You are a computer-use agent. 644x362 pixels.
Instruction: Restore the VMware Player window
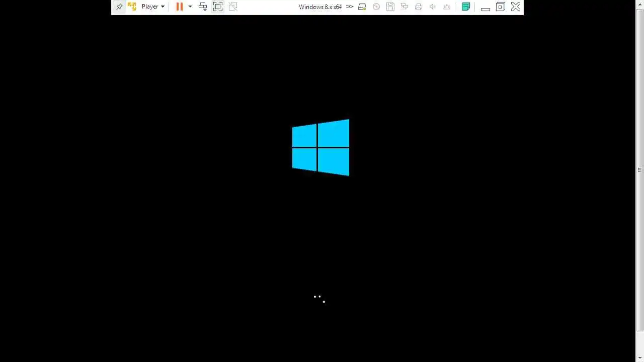[501, 7]
